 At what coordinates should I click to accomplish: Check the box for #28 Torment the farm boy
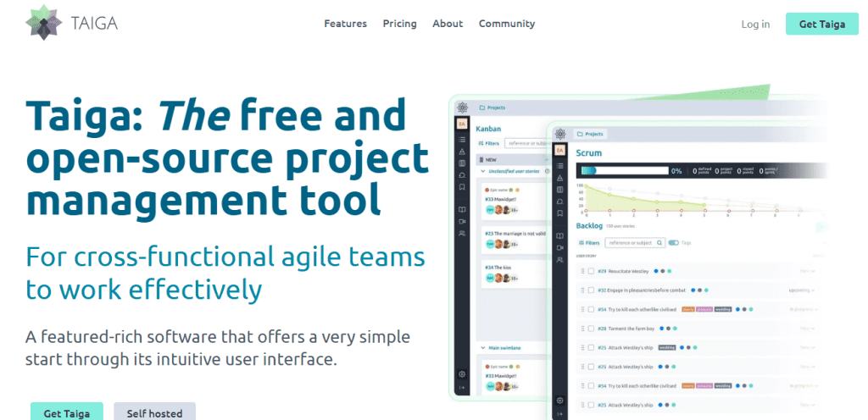pos(591,329)
